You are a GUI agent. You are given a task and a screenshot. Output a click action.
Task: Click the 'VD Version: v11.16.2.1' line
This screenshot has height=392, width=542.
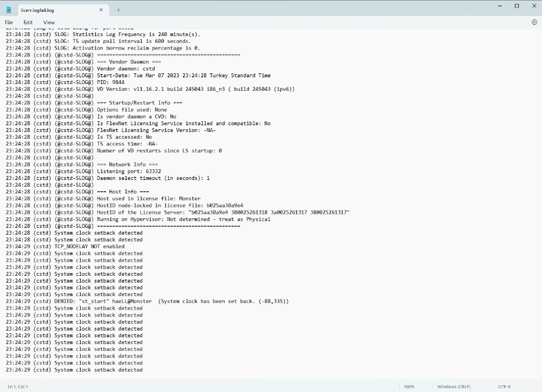(x=150, y=89)
